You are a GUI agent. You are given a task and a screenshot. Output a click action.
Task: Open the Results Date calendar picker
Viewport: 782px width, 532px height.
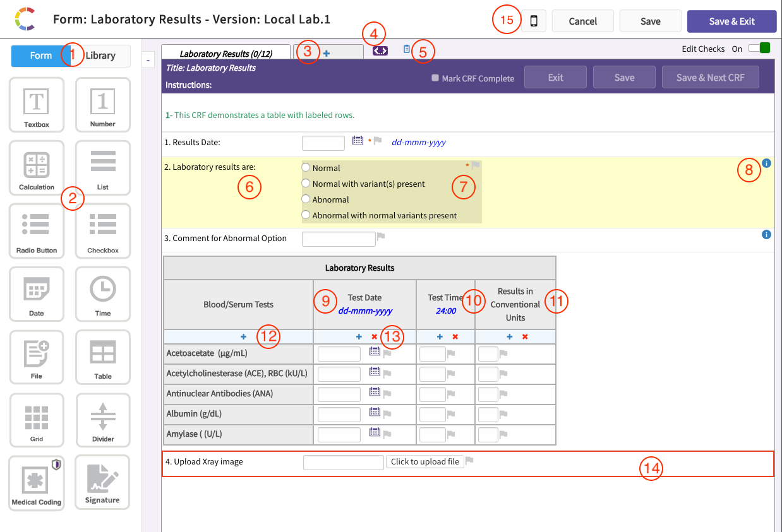[358, 141]
